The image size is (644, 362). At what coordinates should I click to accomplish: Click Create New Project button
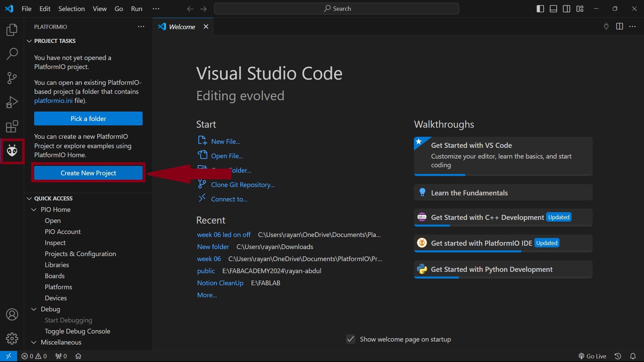(x=88, y=173)
